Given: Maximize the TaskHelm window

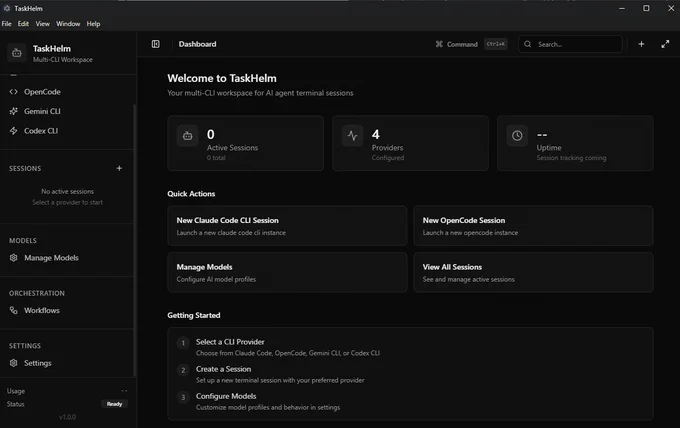Looking at the screenshot, I should tap(646, 8).
